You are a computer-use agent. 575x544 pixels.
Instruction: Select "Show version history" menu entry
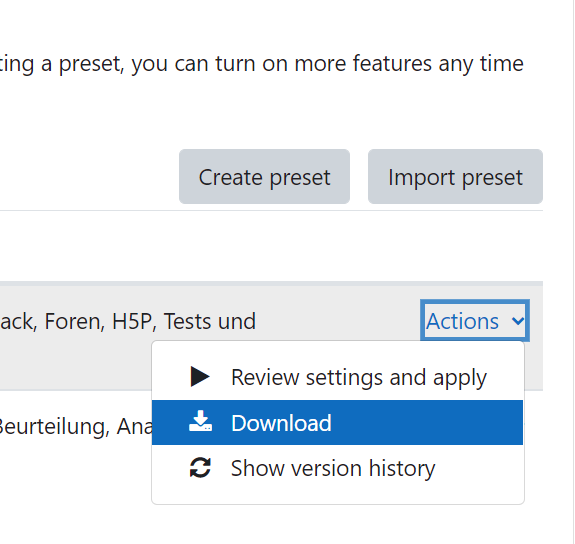pyautogui.click(x=337, y=468)
